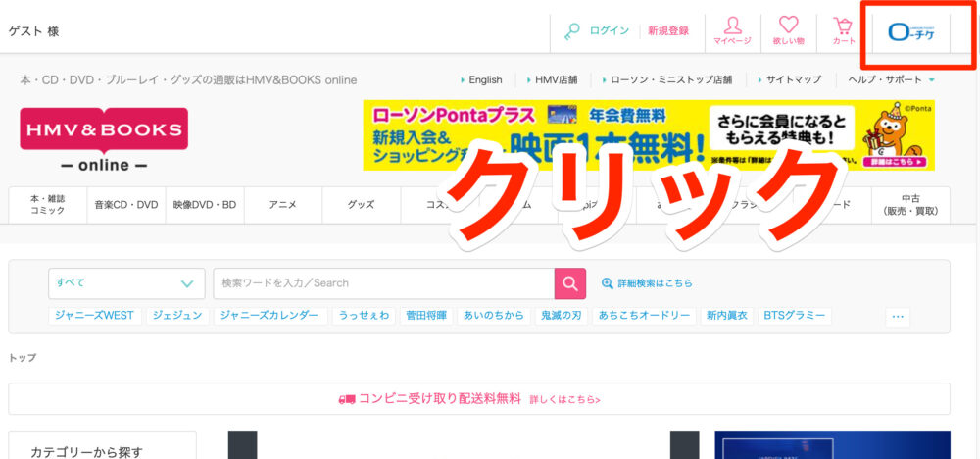Click the key icon beside ログイン

(x=572, y=30)
